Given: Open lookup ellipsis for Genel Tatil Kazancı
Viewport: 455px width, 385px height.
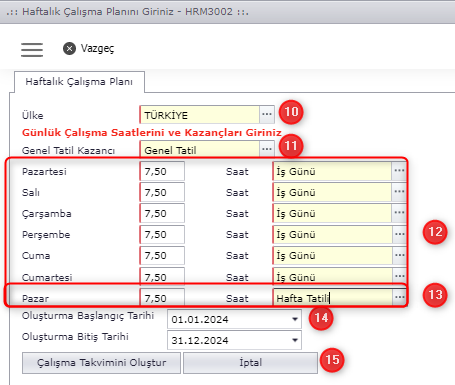Looking at the screenshot, I should [x=267, y=149].
